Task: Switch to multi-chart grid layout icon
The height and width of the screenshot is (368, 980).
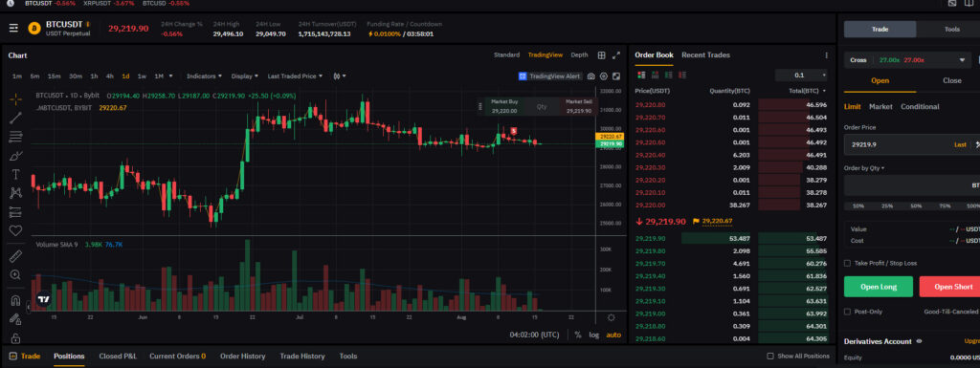Action: click(601, 54)
